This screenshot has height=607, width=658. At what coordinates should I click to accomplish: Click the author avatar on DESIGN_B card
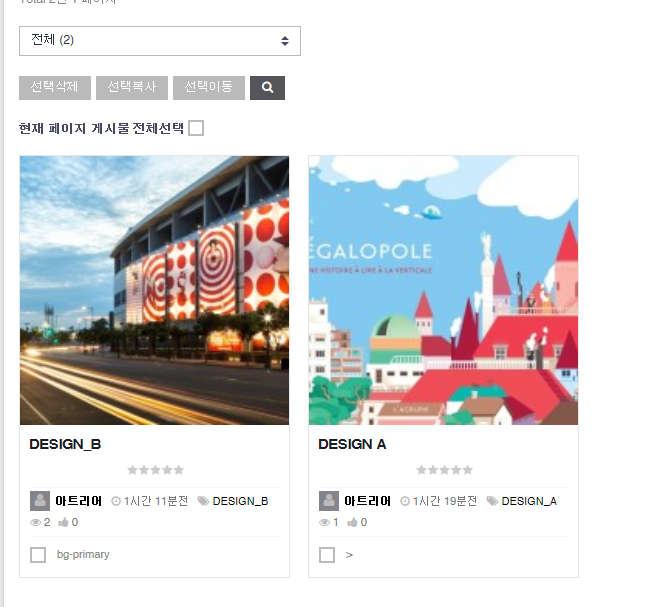tap(40, 501)
